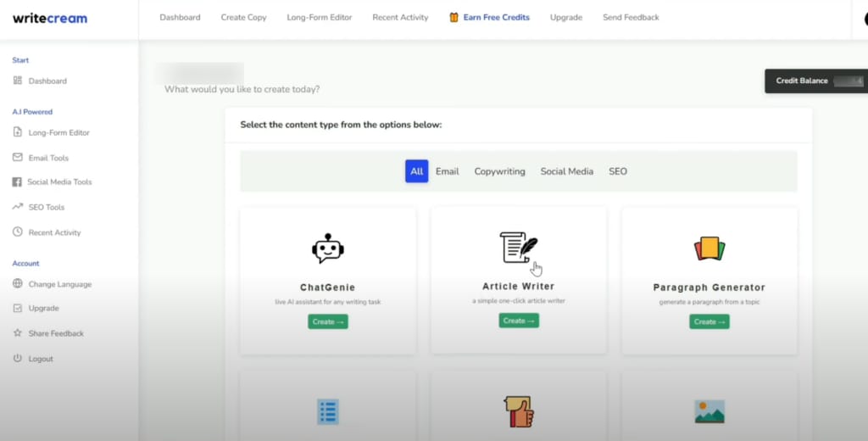Screen dimensions: 868x441
Task: Click the 'Select the content type' heading
Action: 341,125
